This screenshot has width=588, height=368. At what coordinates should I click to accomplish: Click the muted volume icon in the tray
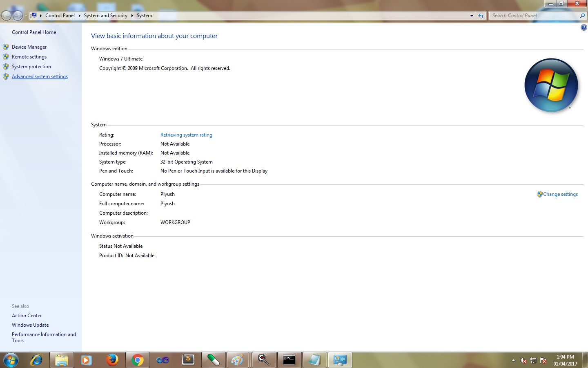click(x=523, y=361)
